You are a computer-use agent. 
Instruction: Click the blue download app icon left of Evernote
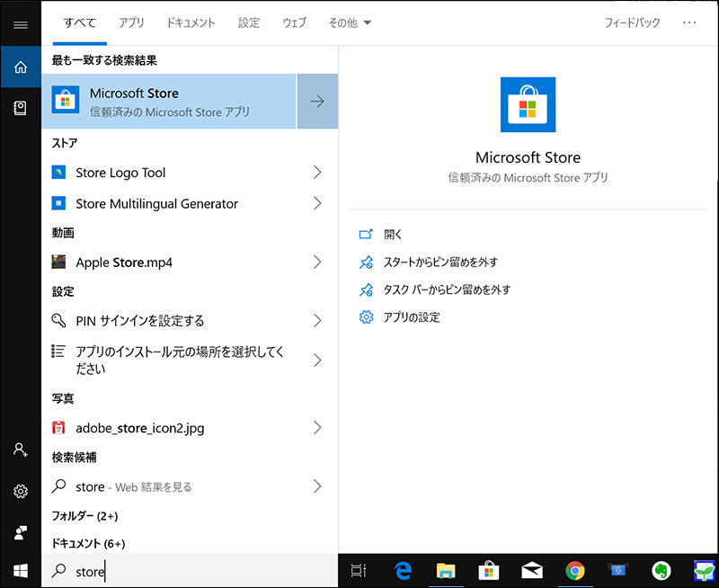(618, 570)
